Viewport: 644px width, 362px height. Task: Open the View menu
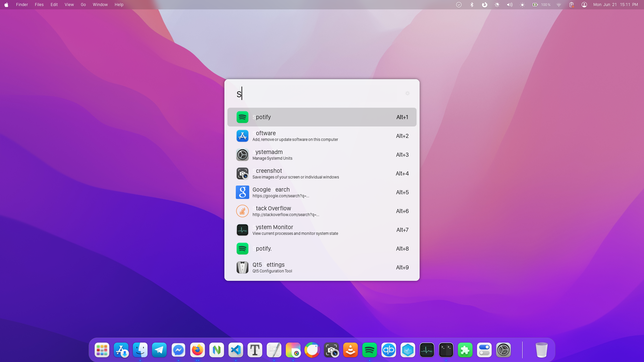(69, 5)
